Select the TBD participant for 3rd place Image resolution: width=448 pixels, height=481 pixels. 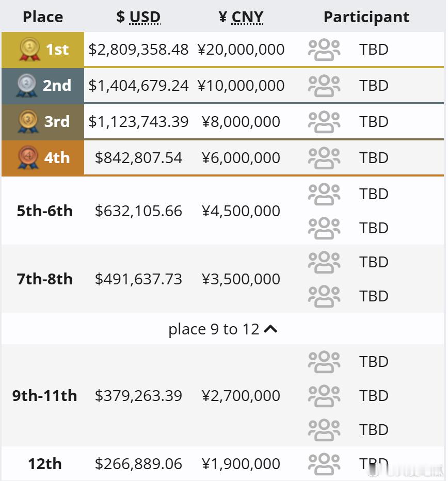tap(374, 122)
